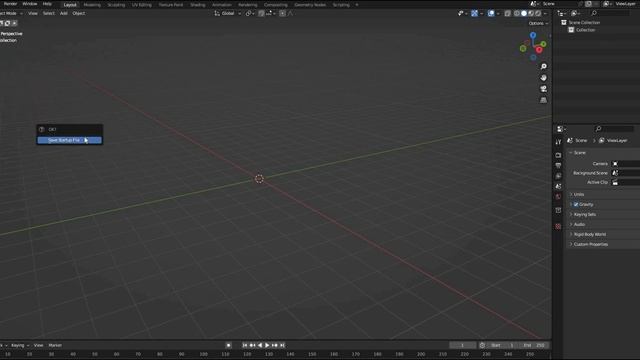Open the Window menu
This screenshot has width=640, height=360.
click(29, 4)
